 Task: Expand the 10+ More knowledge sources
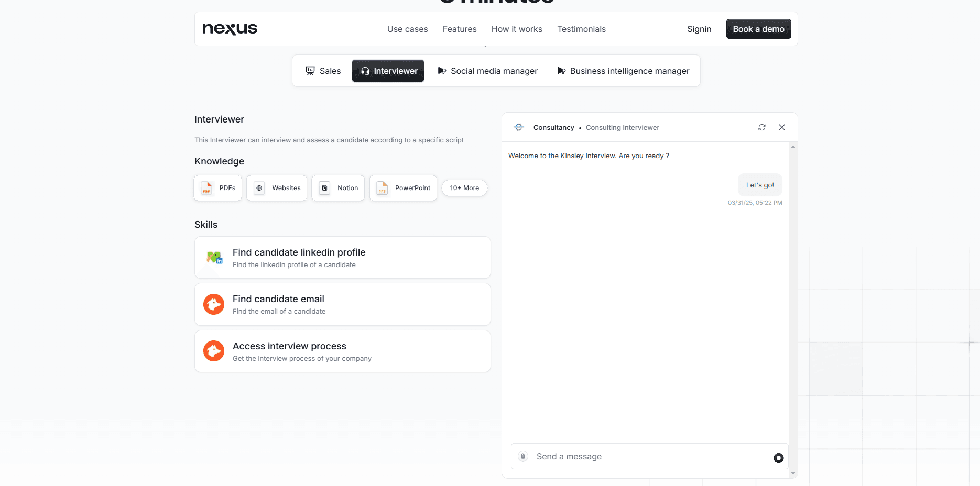coord(464,188)
